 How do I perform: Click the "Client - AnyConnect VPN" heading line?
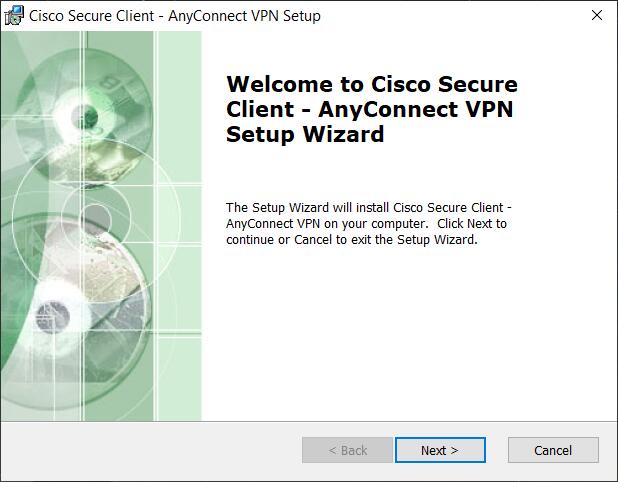click(369, 109)
